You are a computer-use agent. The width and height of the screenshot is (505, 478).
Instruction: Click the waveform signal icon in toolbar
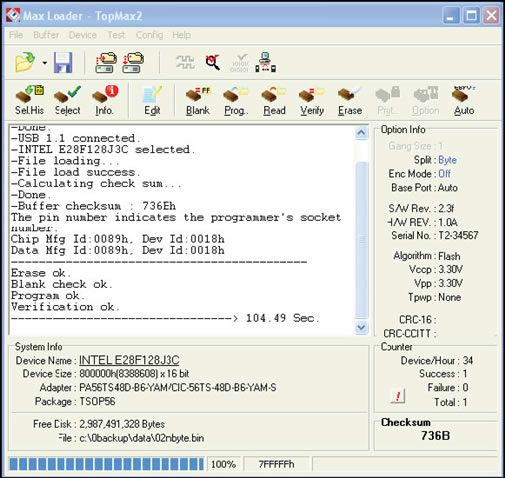pos(185,62)
